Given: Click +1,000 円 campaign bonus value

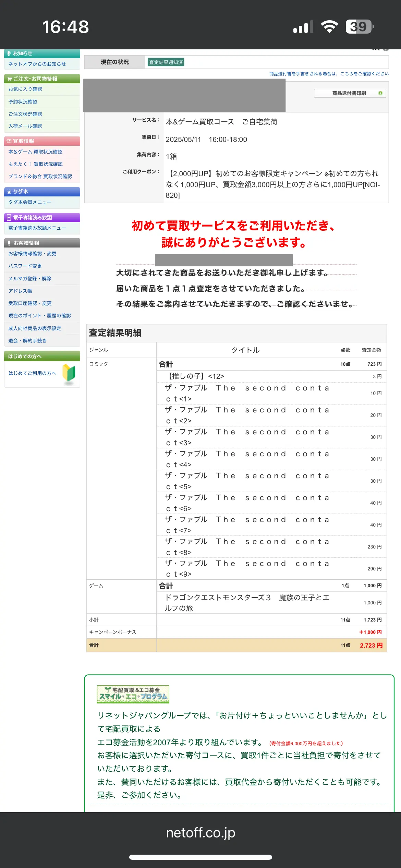Looking at the screenshot, I should 370,632.
